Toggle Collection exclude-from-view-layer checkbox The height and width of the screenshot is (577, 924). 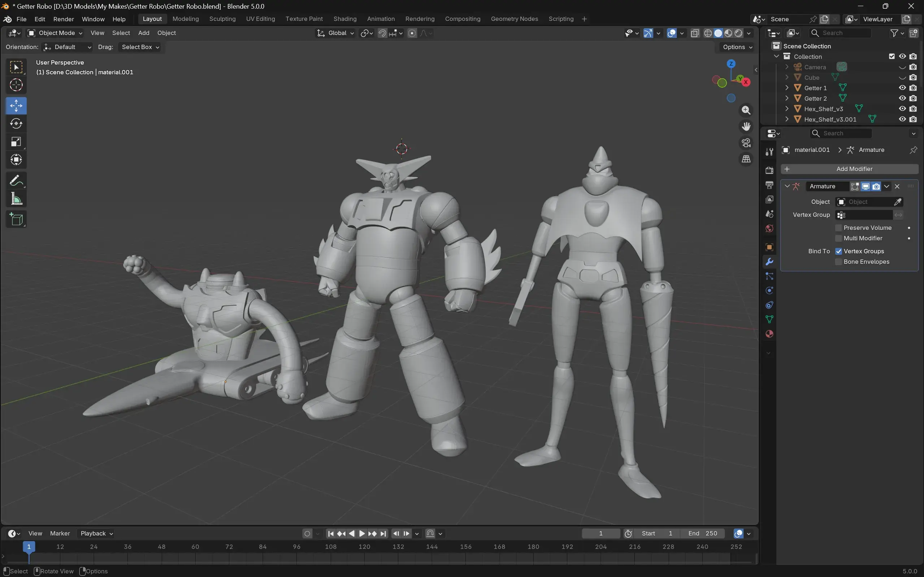tap(892, 57)
